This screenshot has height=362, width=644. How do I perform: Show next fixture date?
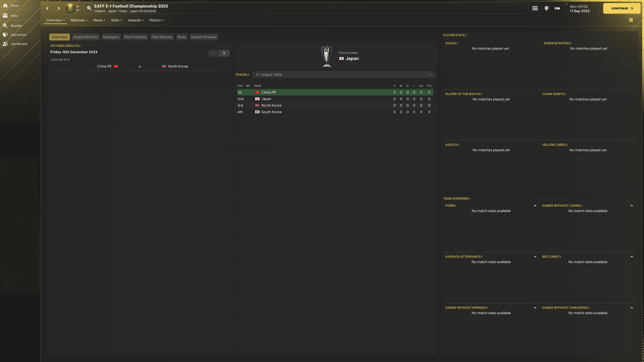[224, 53]
